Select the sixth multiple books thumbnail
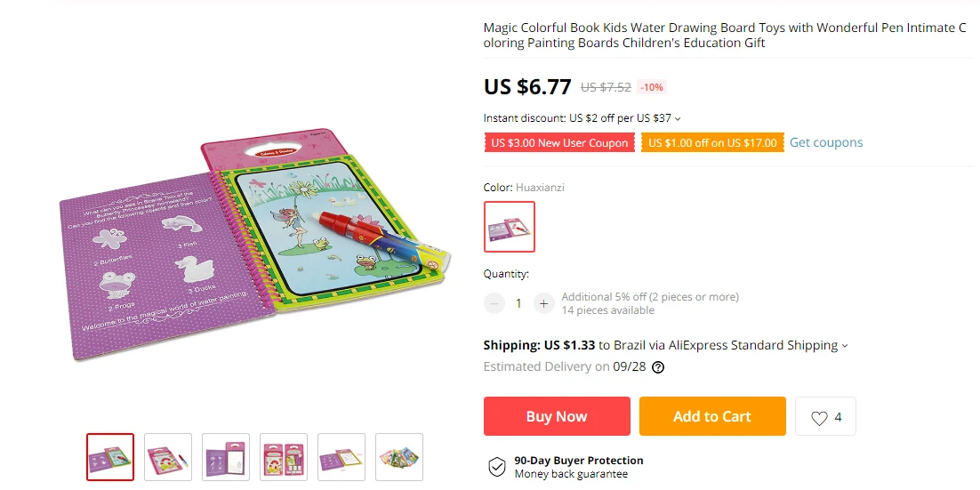 tap(399, 457)
